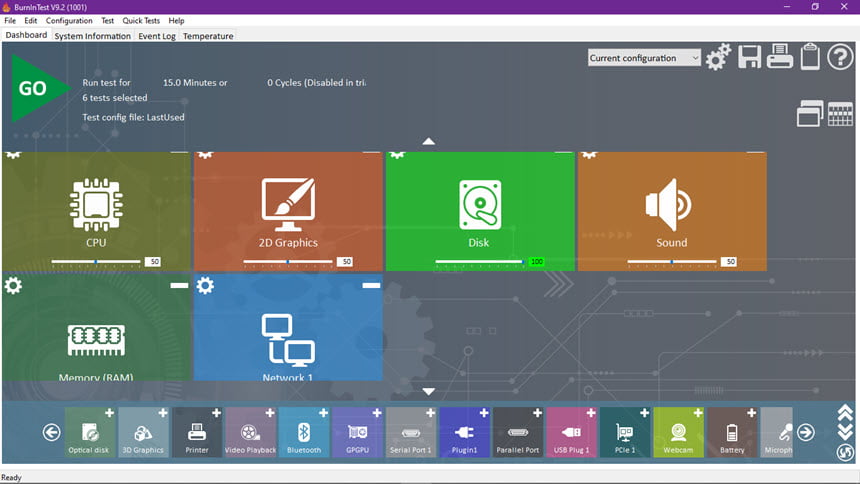The image size is (860, 484).
Task: Switch to the System Information tab
Action: [92, 36]
